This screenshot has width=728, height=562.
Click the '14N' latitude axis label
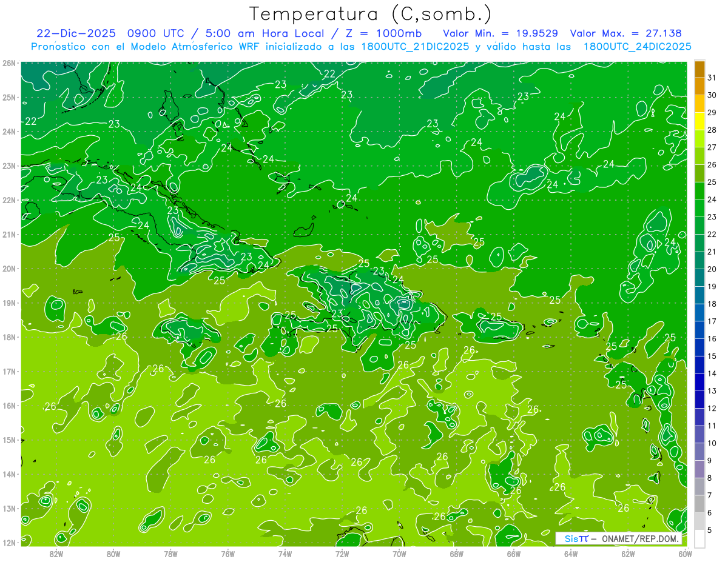pos(9,474)
